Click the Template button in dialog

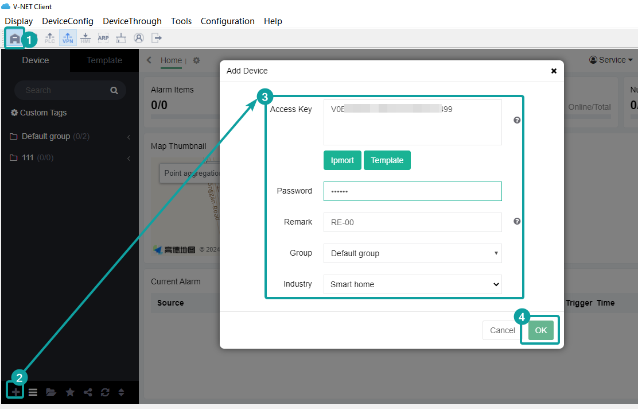click(386, 160)
